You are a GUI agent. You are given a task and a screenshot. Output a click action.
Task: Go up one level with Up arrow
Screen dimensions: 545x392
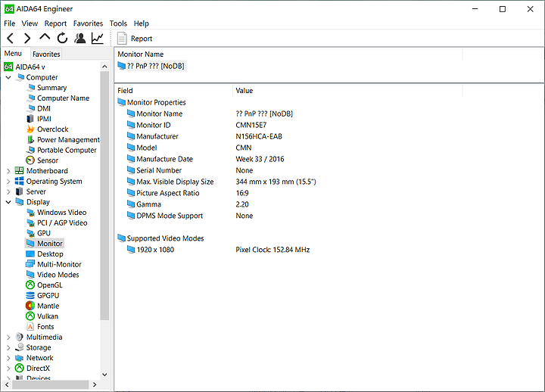click(x=45, y=38)
